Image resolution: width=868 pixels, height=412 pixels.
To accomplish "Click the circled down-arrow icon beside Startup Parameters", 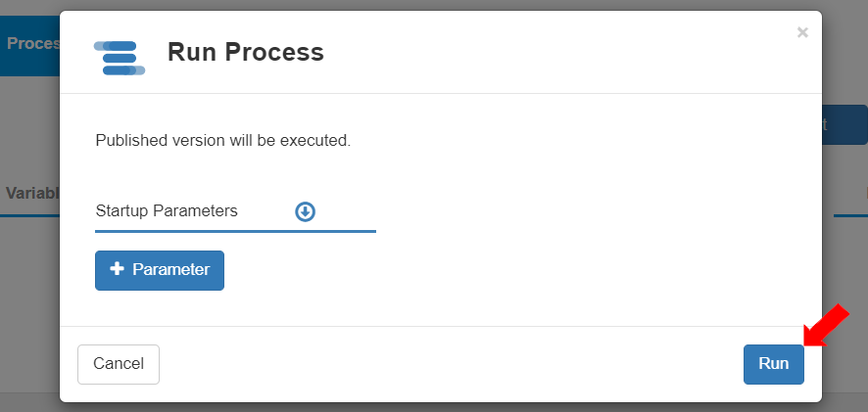I will click(305, 211).
